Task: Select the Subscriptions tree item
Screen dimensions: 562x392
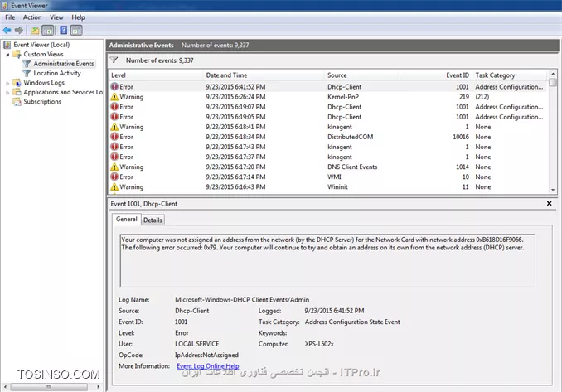Action: 42,102
